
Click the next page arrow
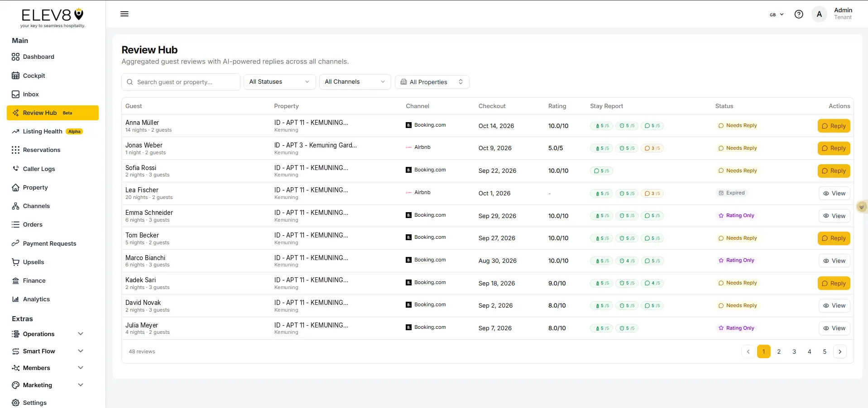tap(840, 352)
